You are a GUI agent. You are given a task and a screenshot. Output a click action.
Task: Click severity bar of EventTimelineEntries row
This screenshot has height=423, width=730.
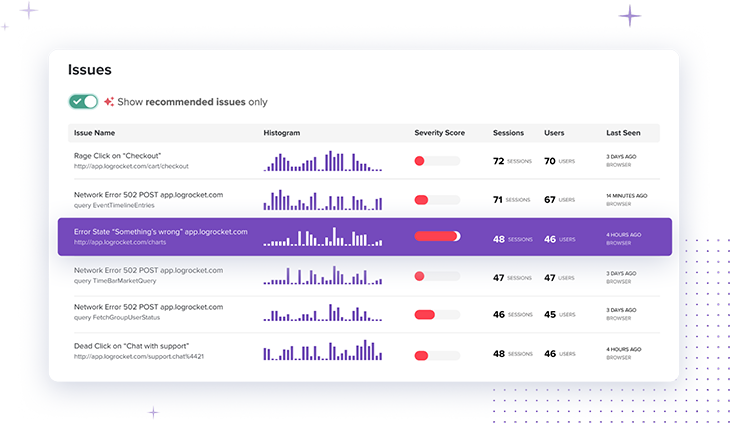(437, 200)
